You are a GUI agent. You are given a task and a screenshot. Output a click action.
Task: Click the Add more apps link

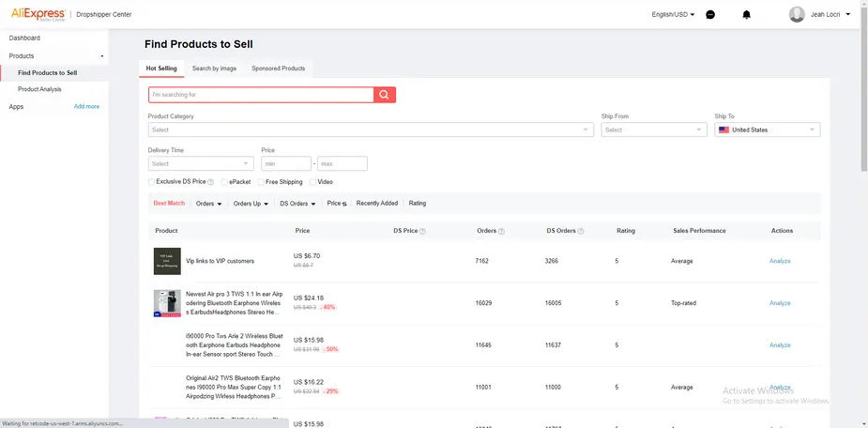[86, 106]
